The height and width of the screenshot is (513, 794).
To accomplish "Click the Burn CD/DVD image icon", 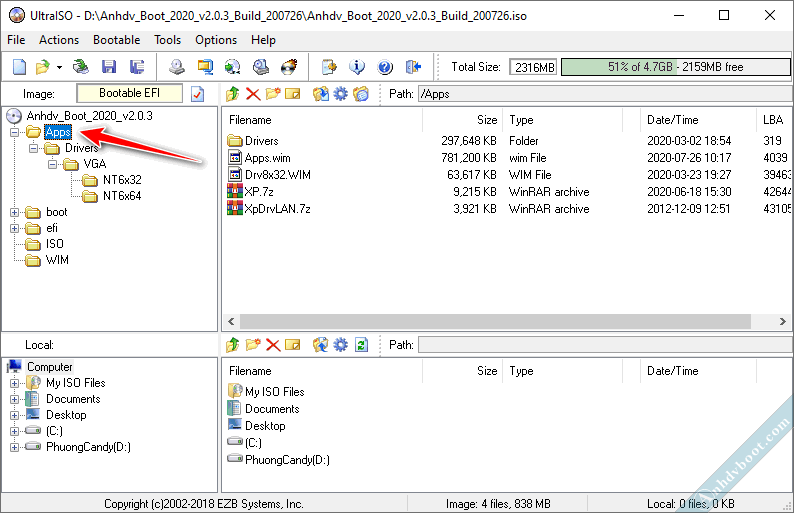I will point(289,67).
